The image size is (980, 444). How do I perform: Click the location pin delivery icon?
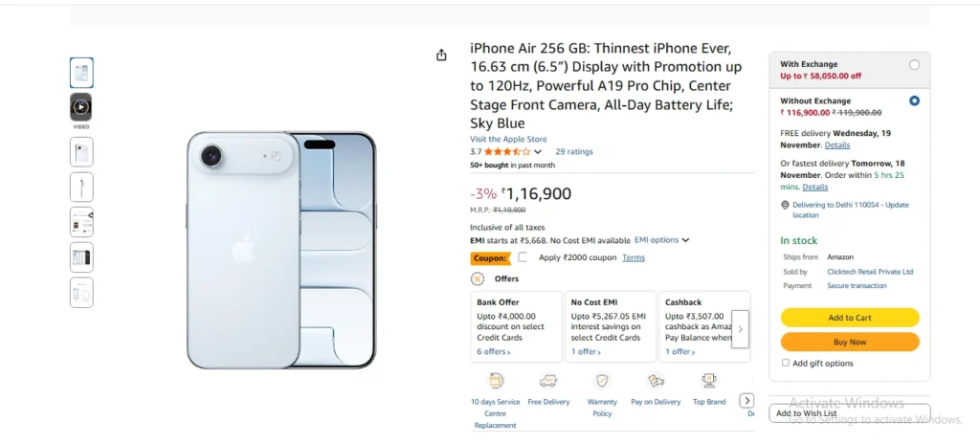click(x=785, y=205)
